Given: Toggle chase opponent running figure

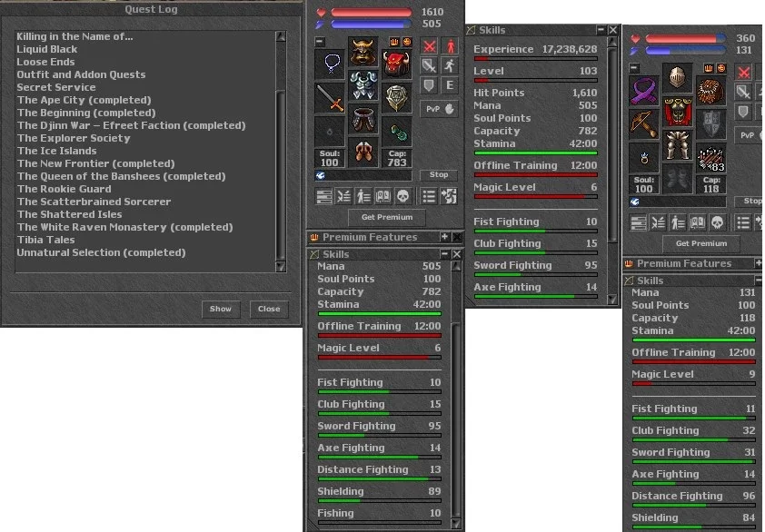Looking at the screenshot, I should point(450,66).
